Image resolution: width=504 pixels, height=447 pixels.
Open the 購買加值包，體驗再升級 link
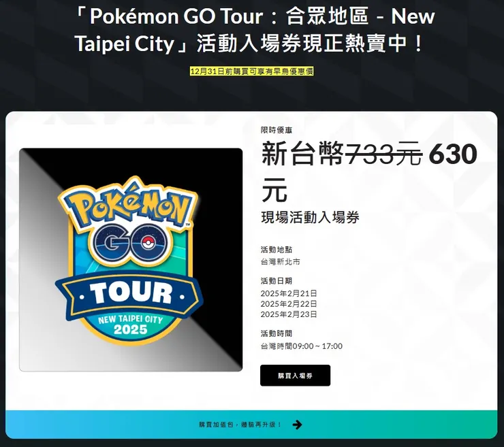pyautogui.click(x=240, y=425)
